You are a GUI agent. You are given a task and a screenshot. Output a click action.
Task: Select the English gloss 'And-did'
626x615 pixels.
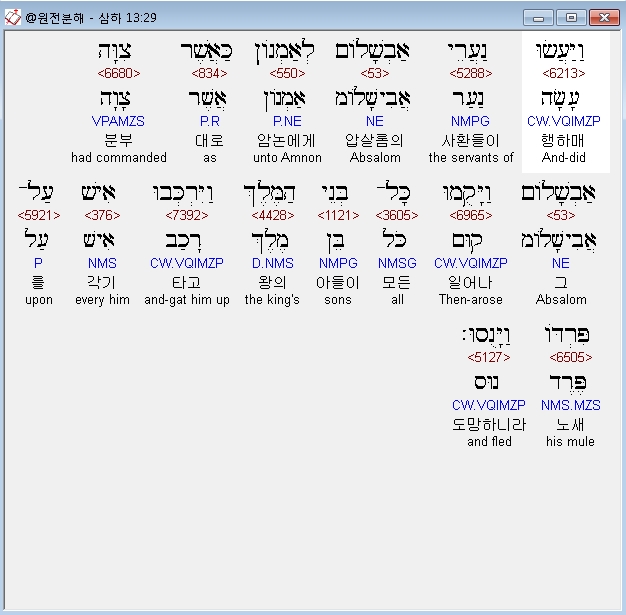(x=564, y=157)
